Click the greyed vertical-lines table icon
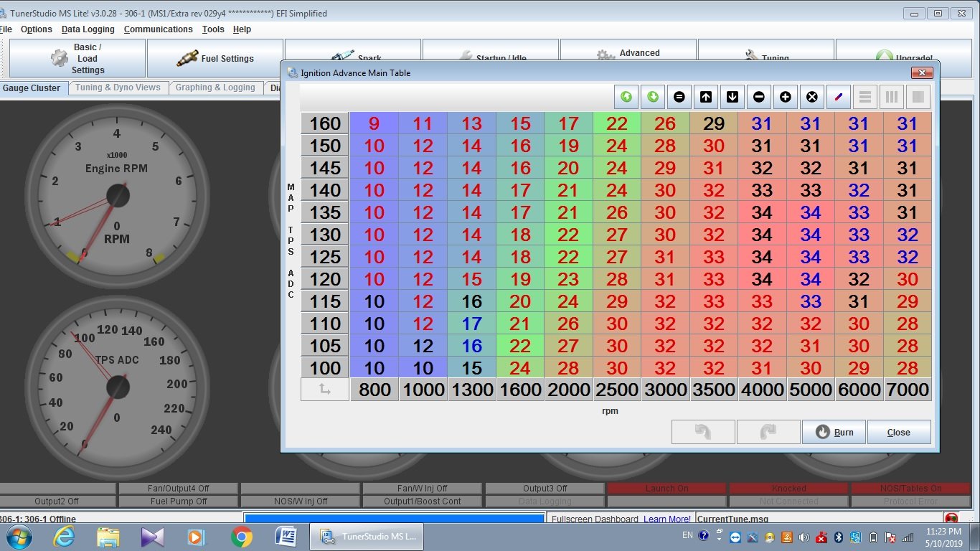Image resolution: width=980 pixels, height=551 pixels. tap(892, 97)
